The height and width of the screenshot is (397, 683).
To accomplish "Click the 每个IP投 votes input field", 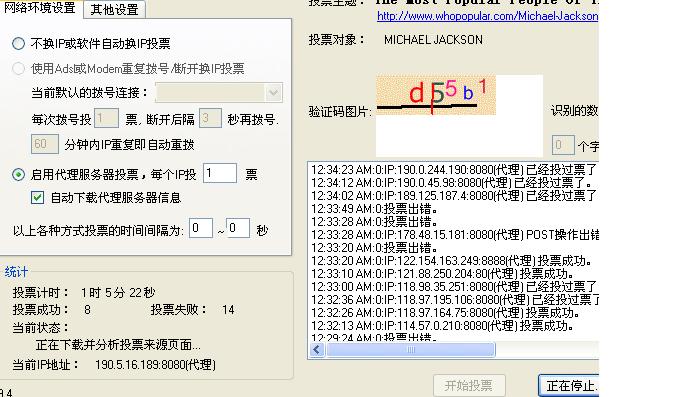I will [220, 173].
